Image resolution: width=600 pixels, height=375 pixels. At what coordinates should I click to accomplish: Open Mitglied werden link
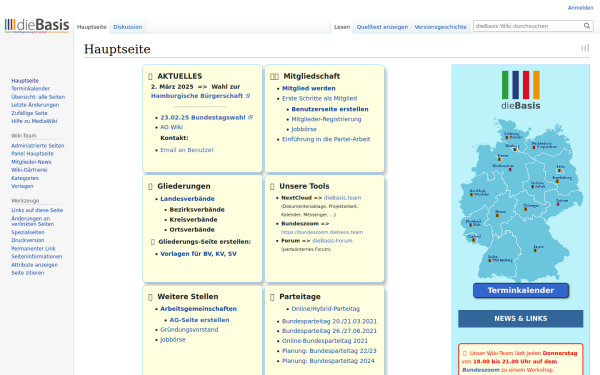pos(309,88)
